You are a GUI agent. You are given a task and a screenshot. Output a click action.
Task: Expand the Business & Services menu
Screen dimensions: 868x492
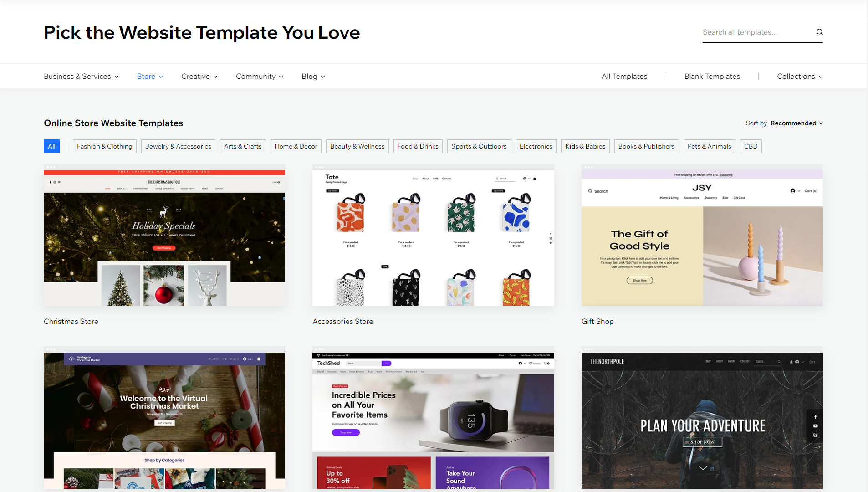click(81, 77)
